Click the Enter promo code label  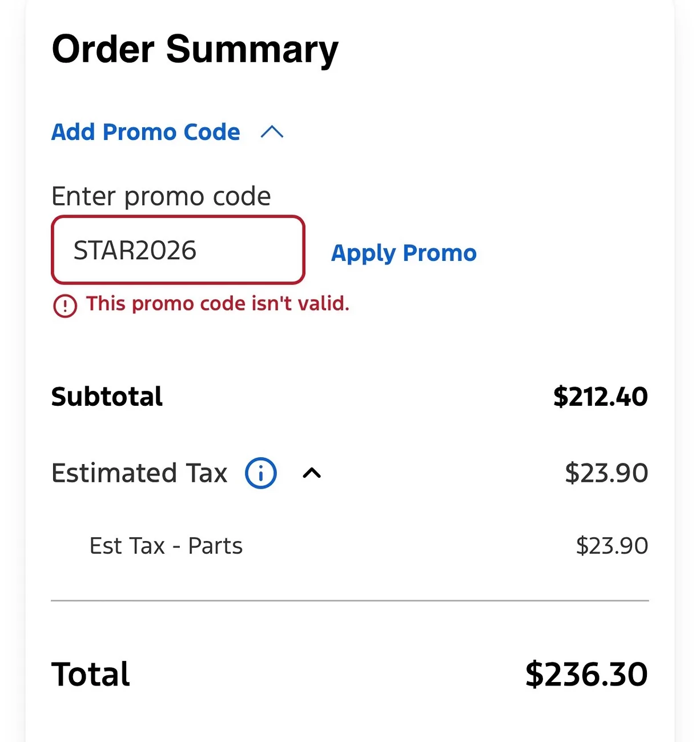point(161,196)
